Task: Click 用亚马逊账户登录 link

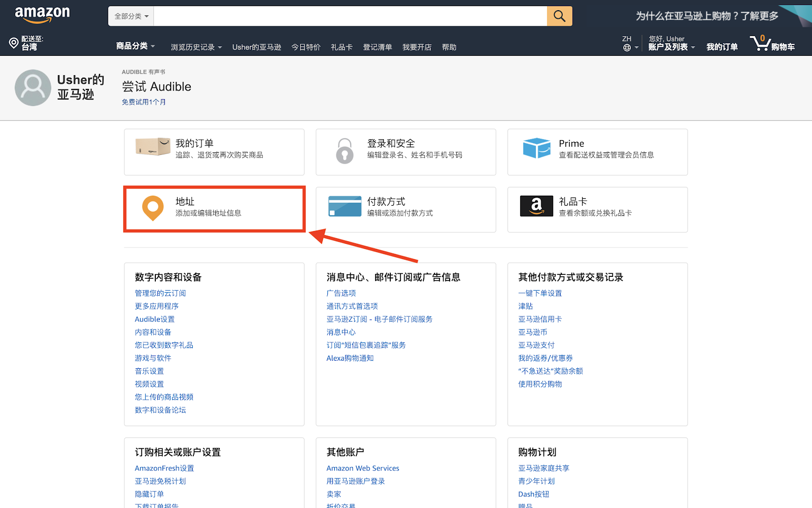Action: point(356,481)
